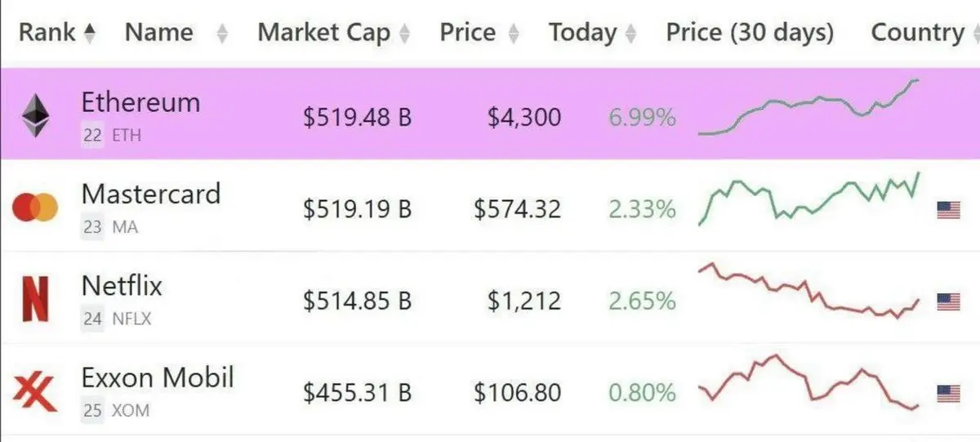Sort table by Rank arrow
The height and width of the screenshot is (442, 980).
[89, 33]
